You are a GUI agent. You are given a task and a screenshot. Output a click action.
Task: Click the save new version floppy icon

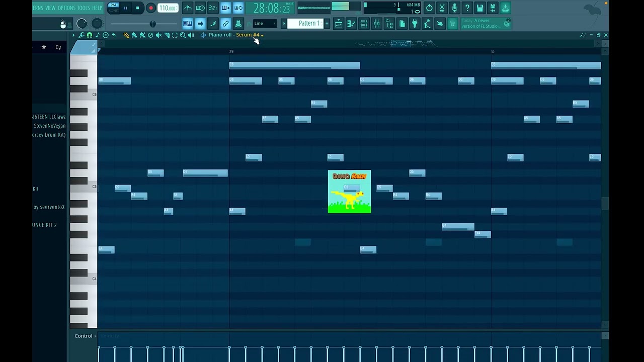click(x=493, y=8)
